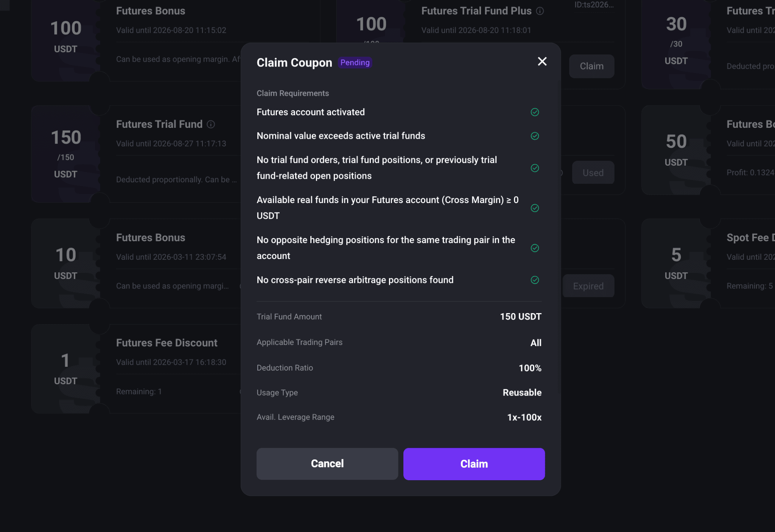Click the background Claim button for Trial Fund Plus
Screen dimensions: 775x532
[x=591, y=67]
